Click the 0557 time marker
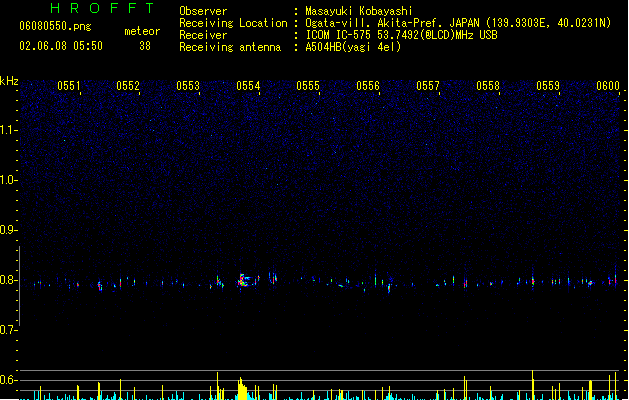Screen dimensions: 629x400 pyautogui.click(x=428, y=86)
